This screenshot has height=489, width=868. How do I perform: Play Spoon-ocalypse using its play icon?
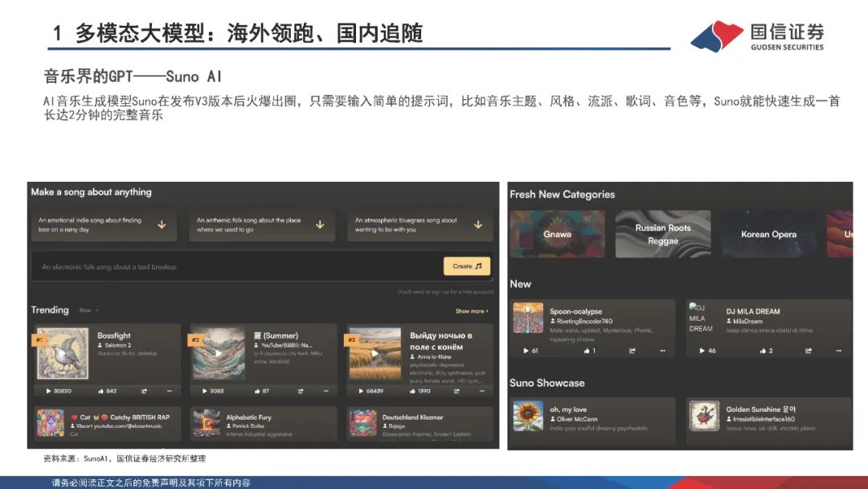pyautogui.click(x=526, y=351)
